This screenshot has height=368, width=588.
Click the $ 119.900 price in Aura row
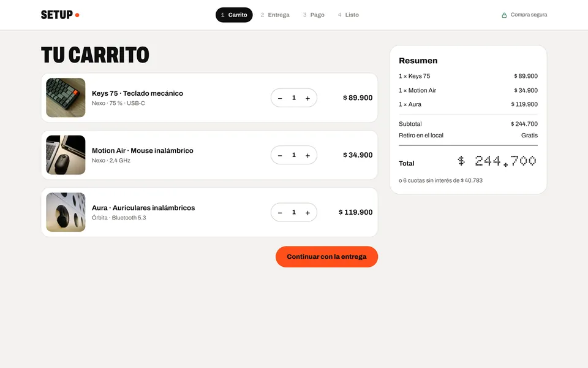355,212
